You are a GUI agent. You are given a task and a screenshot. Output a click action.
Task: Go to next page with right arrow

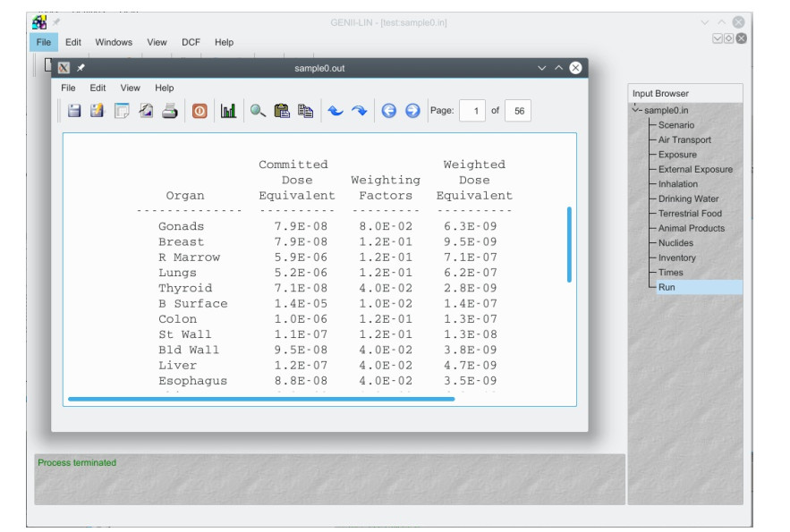coord(412,111)
